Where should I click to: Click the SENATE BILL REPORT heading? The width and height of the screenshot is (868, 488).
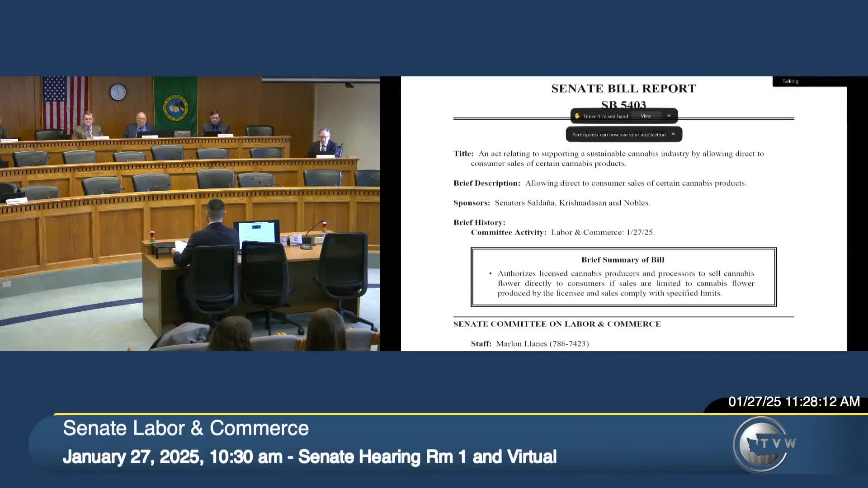click(x=623, y=88)
